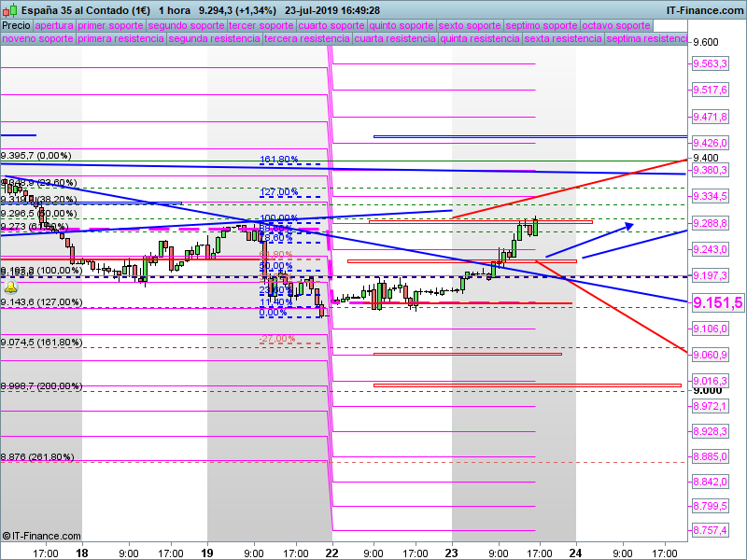Screen dimensions: 747x560
Task: Open the quinta resistencia label
Action: (x=480, y=38)
